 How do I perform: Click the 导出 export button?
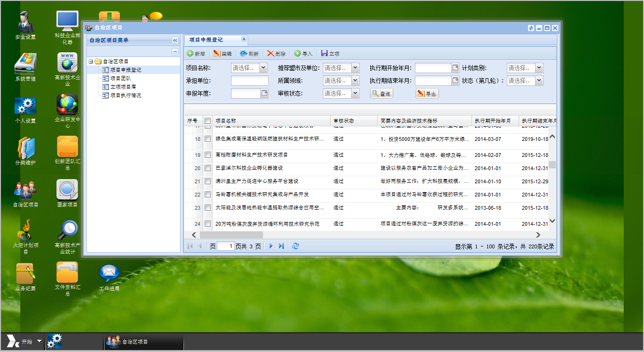click(427, 94)
